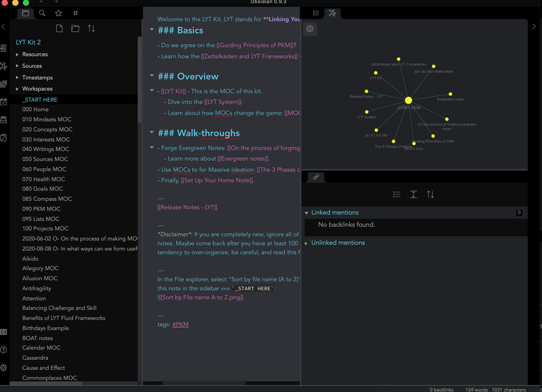
Task: Open the graph view settings gear
Action: point(310,29)
